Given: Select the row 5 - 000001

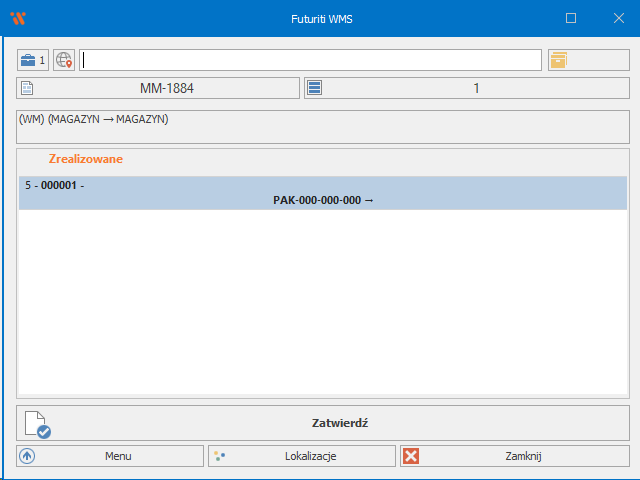Looking at the screenshot, I should 322,186.
